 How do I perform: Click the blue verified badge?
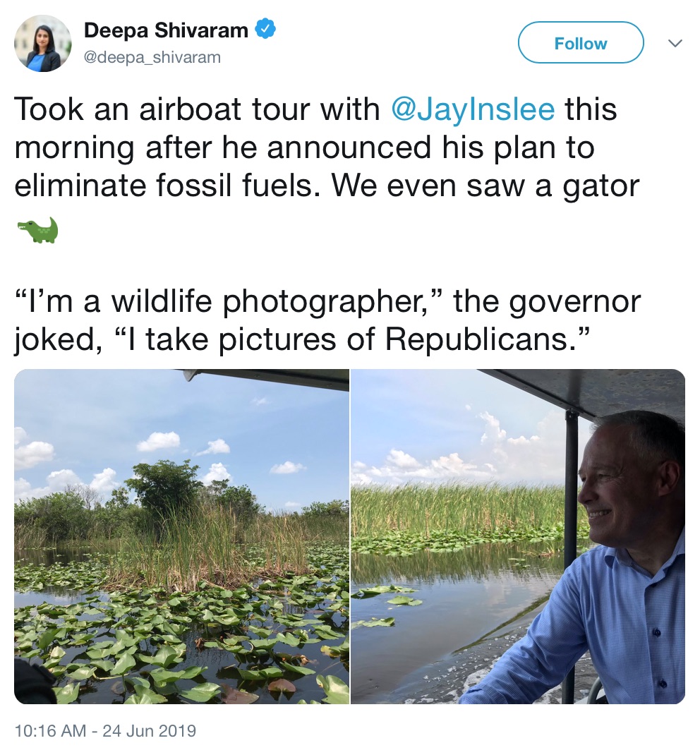(265, 30)
